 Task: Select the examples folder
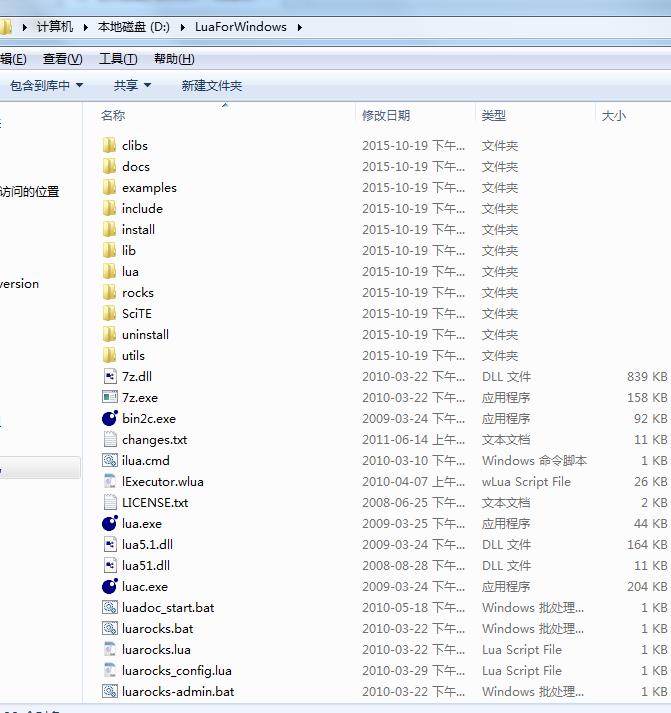pos(148,187)
